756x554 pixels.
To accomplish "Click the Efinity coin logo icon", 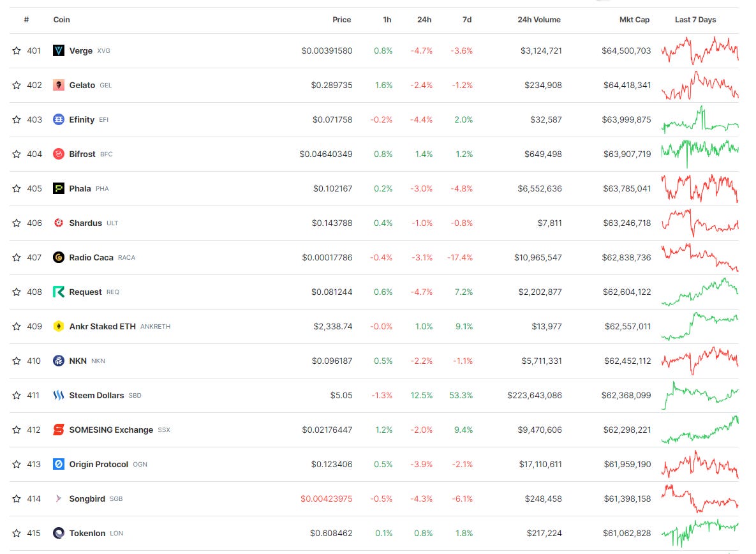I will point(58,119).
